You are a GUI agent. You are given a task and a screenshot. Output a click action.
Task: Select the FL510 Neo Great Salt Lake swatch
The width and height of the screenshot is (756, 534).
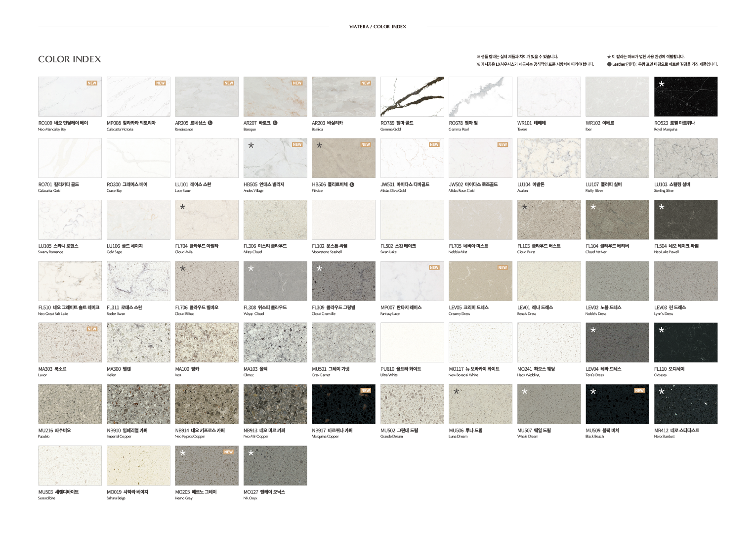tap(70, 281)
